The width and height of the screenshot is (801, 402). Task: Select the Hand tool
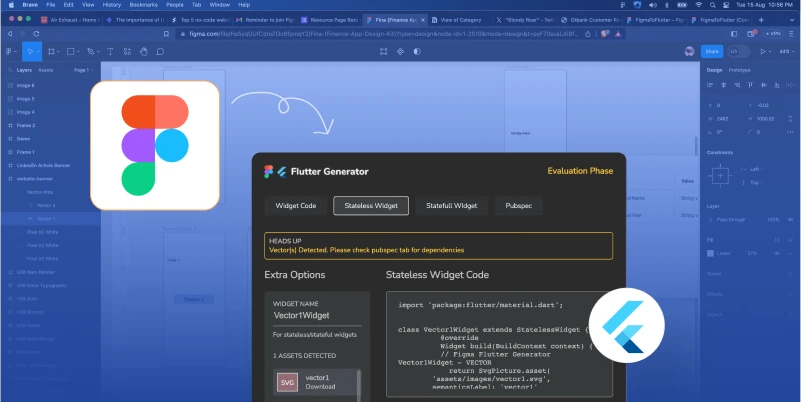[145, 51]
